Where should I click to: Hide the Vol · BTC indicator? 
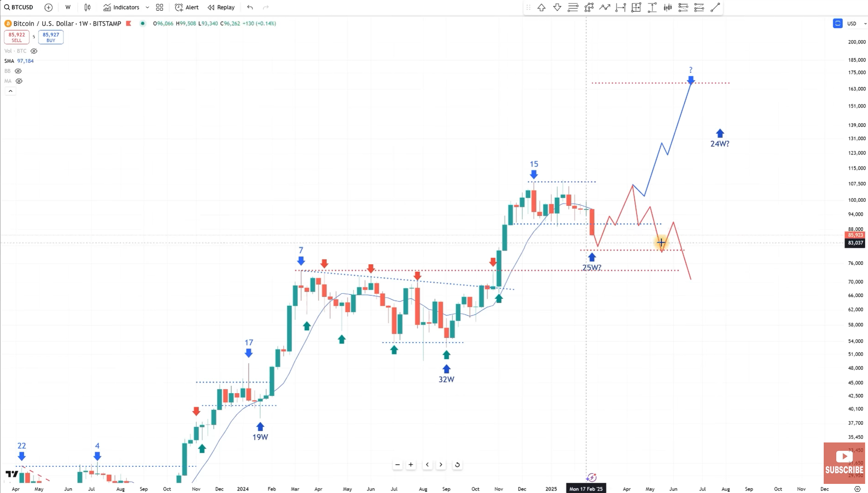tap(34, 51)
